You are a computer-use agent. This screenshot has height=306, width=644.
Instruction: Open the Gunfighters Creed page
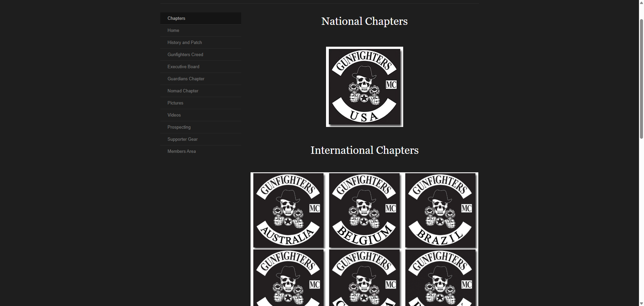[x=201, y=54]
